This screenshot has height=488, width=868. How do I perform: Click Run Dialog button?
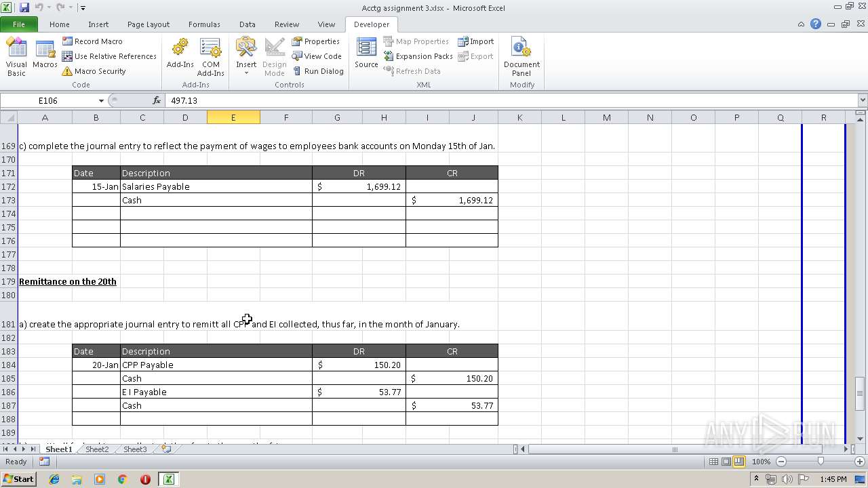318,71
